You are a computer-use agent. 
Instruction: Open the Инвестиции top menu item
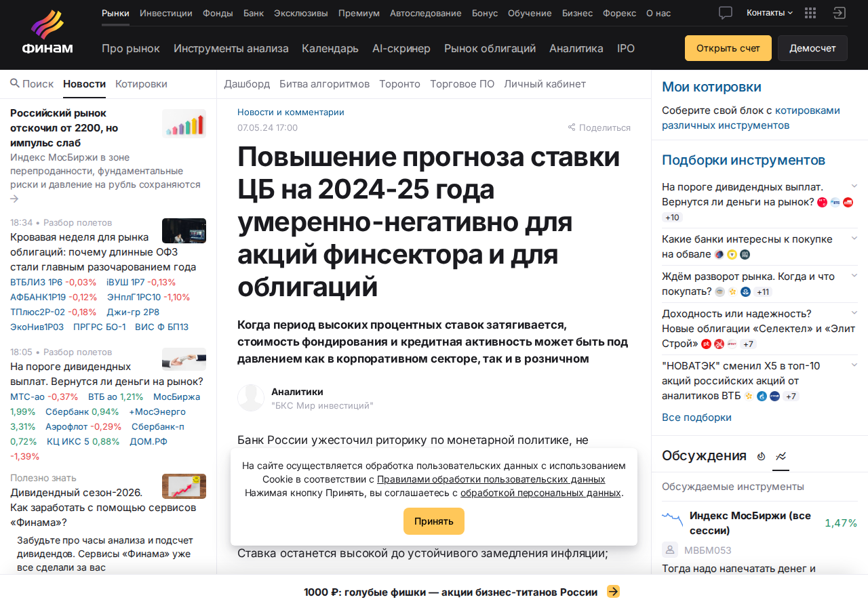(166, 13)
